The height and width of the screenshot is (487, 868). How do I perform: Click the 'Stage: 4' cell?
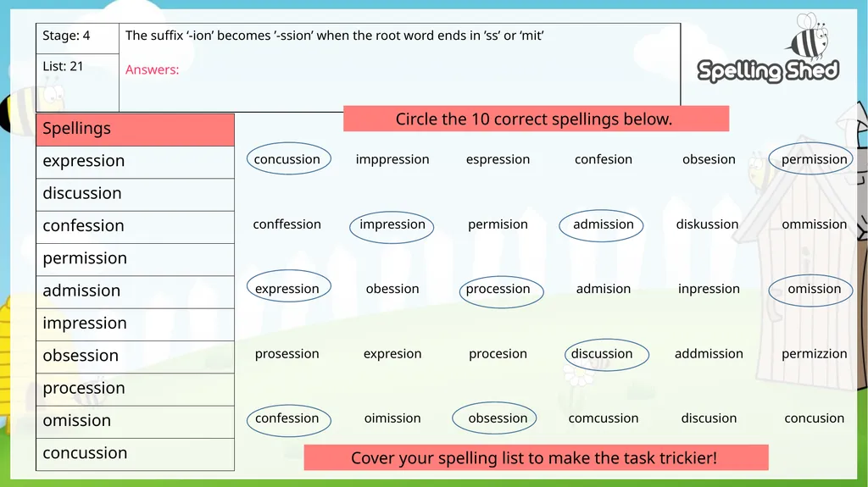point(77,39)
